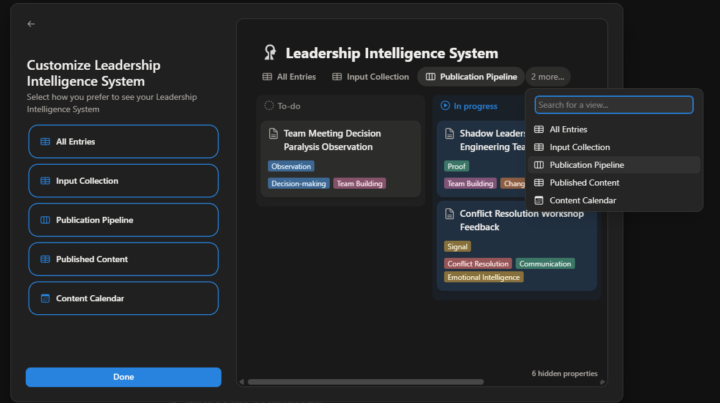Click the In progress play status icon
The width and height of the screenshot is (720, 403).
tap(445, 106)
